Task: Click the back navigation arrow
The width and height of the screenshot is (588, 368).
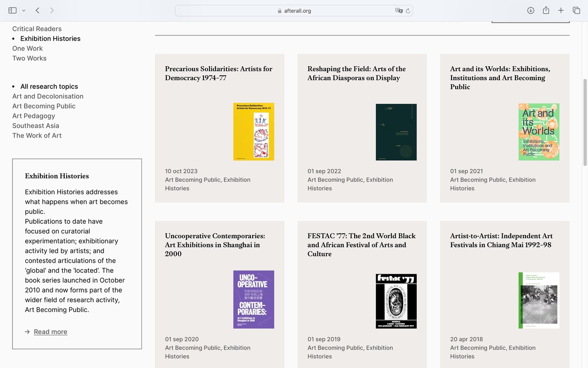Action: tap(37, 10)
